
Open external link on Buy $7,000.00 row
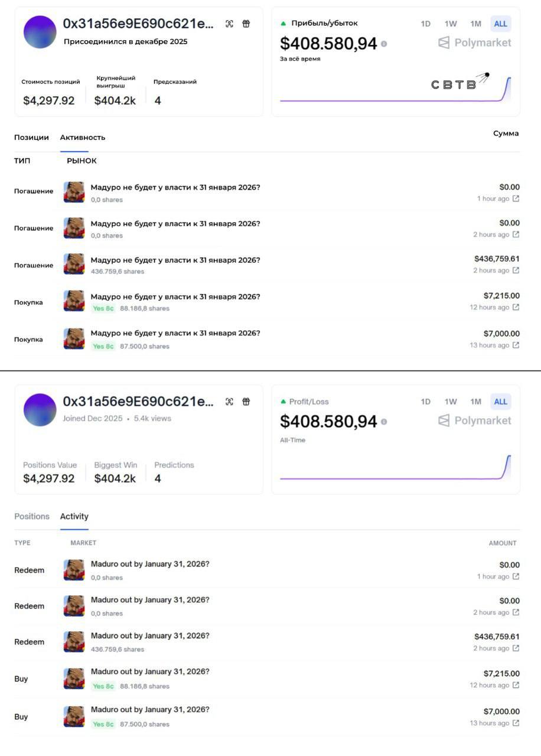(x=516, y=723)
